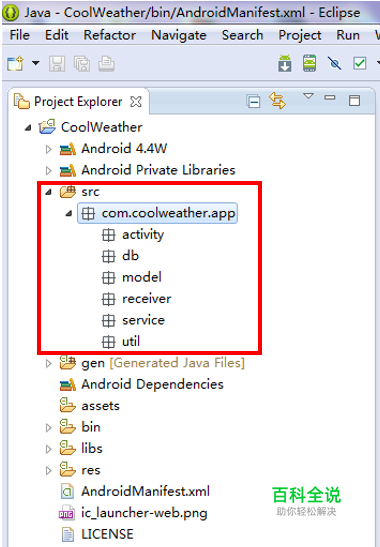Select the assets folder

click(100, 406)
